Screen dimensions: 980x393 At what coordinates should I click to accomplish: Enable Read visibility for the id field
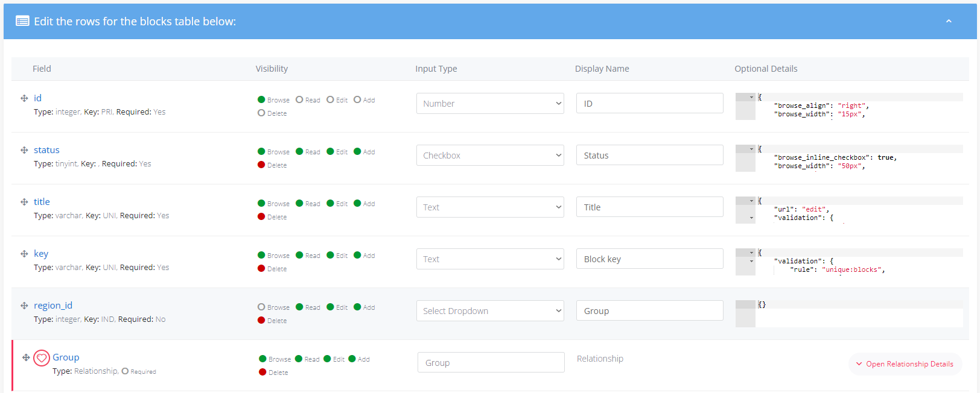pyautogui.click(x=299, y=100)
